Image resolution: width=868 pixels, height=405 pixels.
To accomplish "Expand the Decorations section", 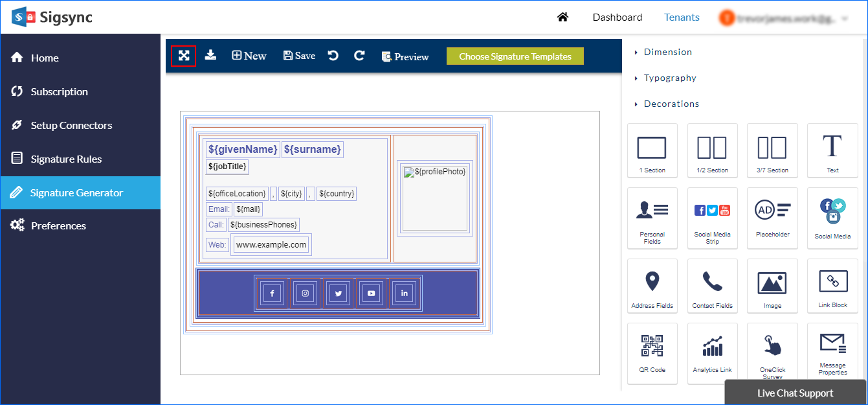I will [x=671, y=104].
